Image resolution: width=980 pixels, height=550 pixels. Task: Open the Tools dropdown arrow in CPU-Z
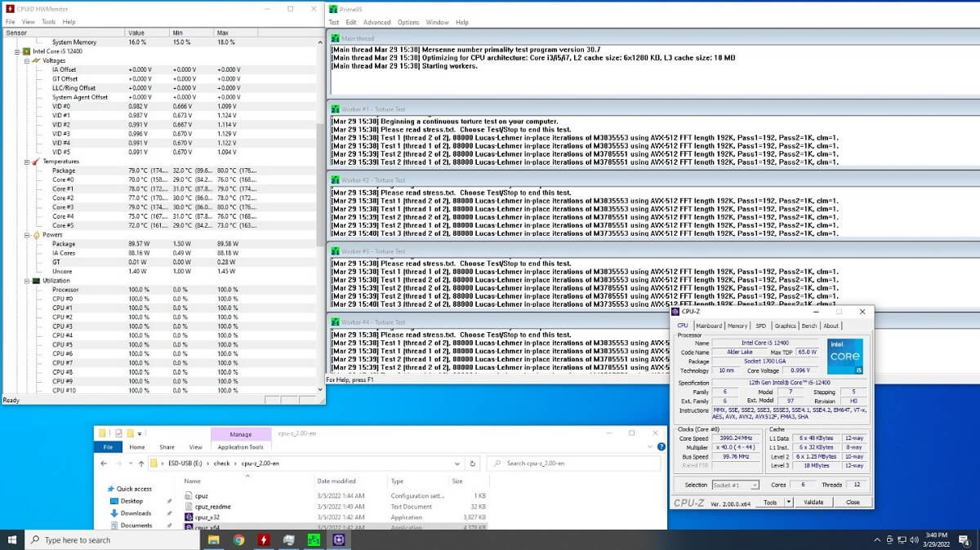pos(788,503)
